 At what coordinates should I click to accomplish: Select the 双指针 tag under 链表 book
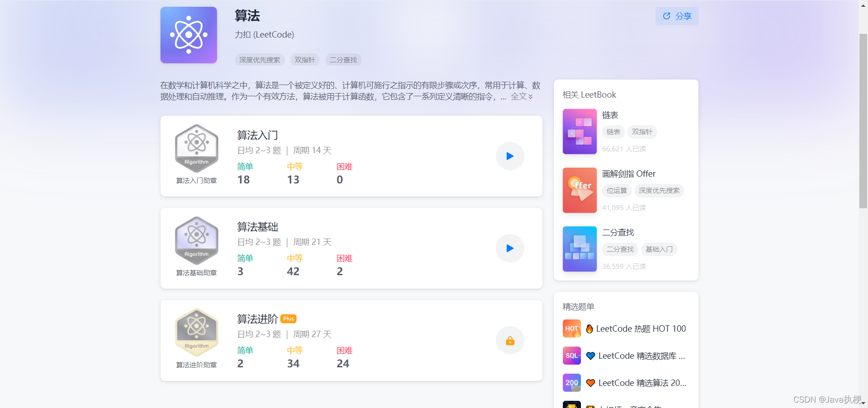coord(642,132)
